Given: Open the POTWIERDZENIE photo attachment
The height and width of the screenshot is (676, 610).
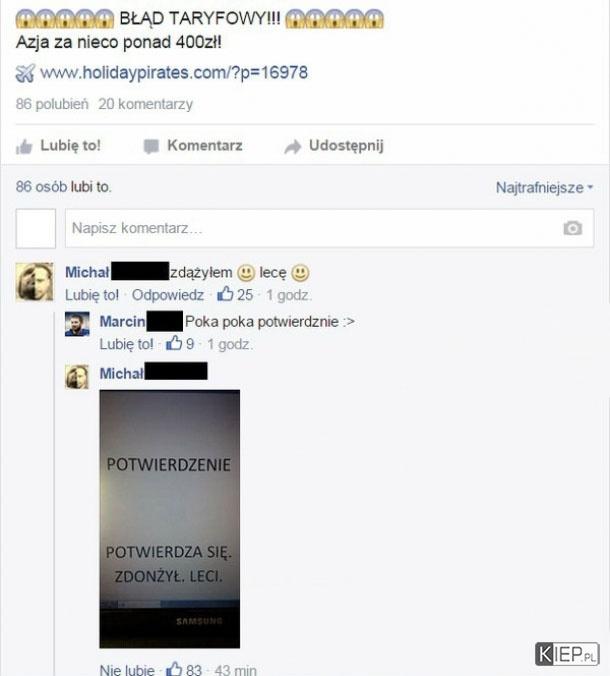Looking at the screenshot, I should [169, 519].
